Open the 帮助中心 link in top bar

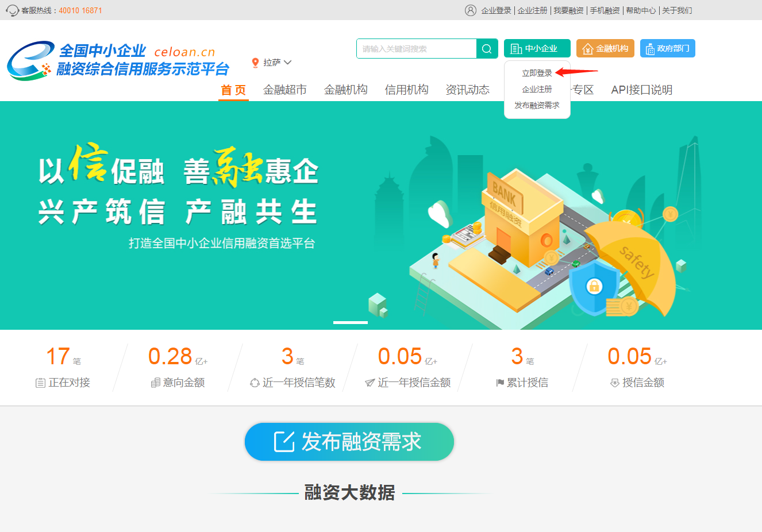[641, 10]
